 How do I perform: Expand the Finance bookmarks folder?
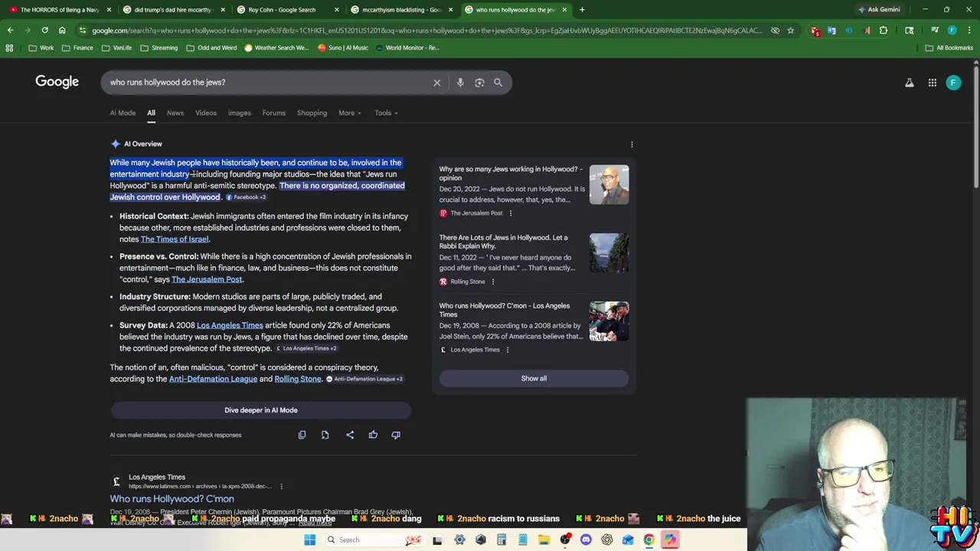coord(77,47)
